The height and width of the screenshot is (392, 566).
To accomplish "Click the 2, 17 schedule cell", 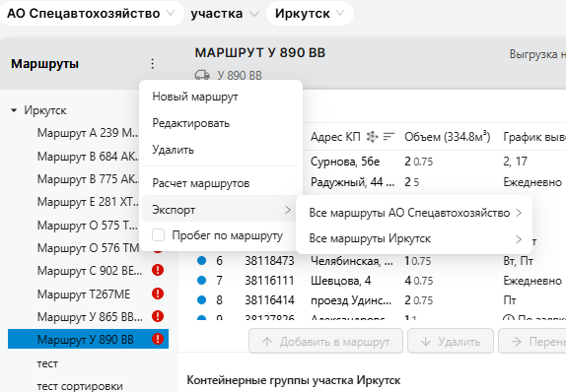I will 515,162.
